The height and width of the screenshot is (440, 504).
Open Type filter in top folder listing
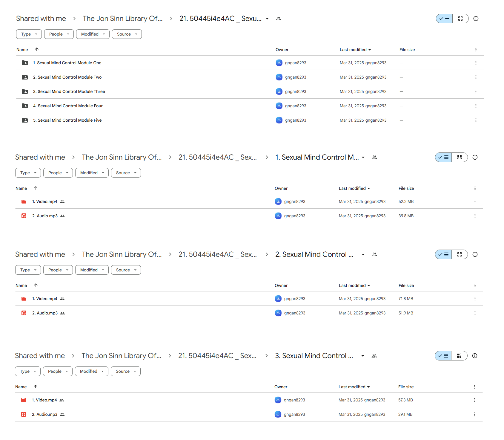(x=29, y=34)
